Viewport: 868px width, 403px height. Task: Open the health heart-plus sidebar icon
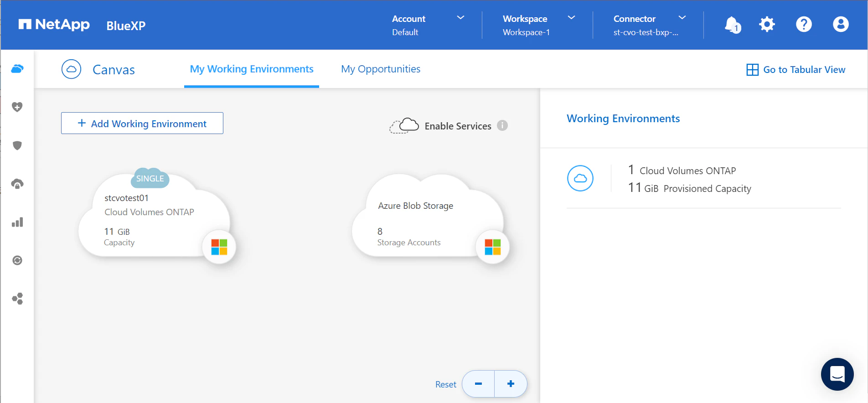tap(17, 107)
